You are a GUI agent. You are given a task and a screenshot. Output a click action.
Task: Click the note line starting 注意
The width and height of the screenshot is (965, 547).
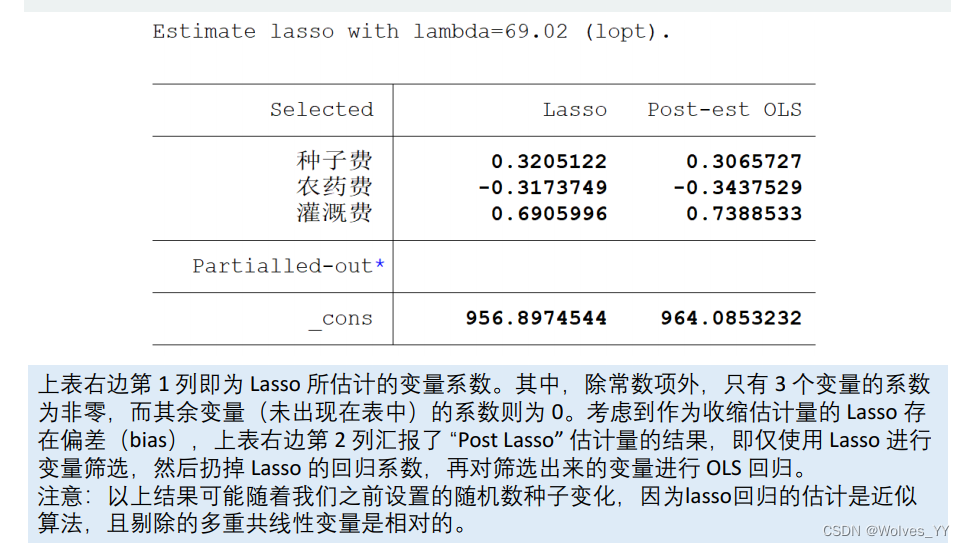click(477, 496)
